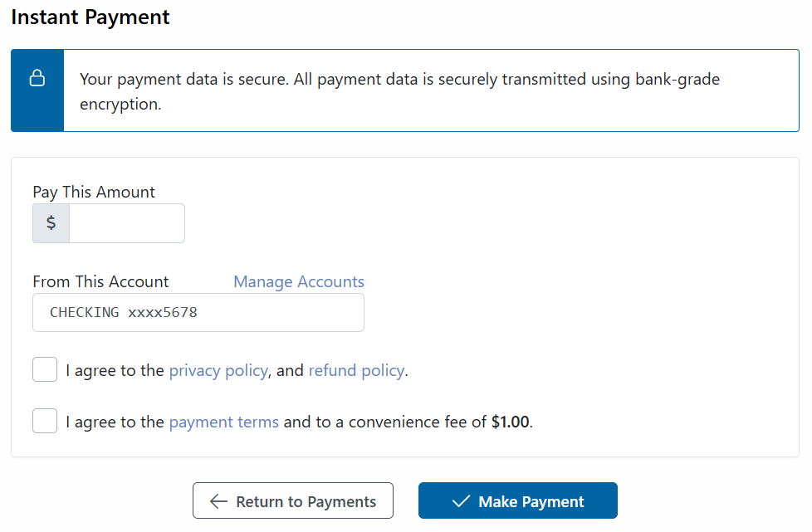
Task: Click the left arrow icon on Return button
Action: [218, 501]
